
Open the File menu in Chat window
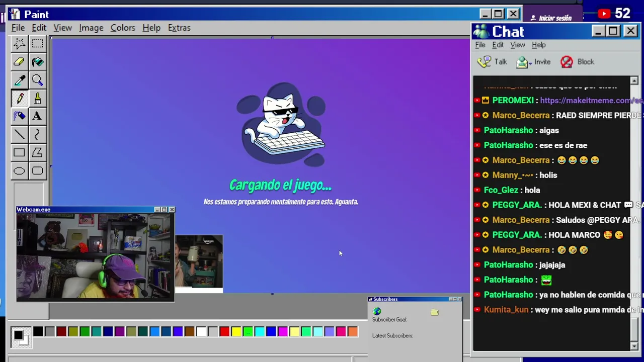[x=480, y=45]
